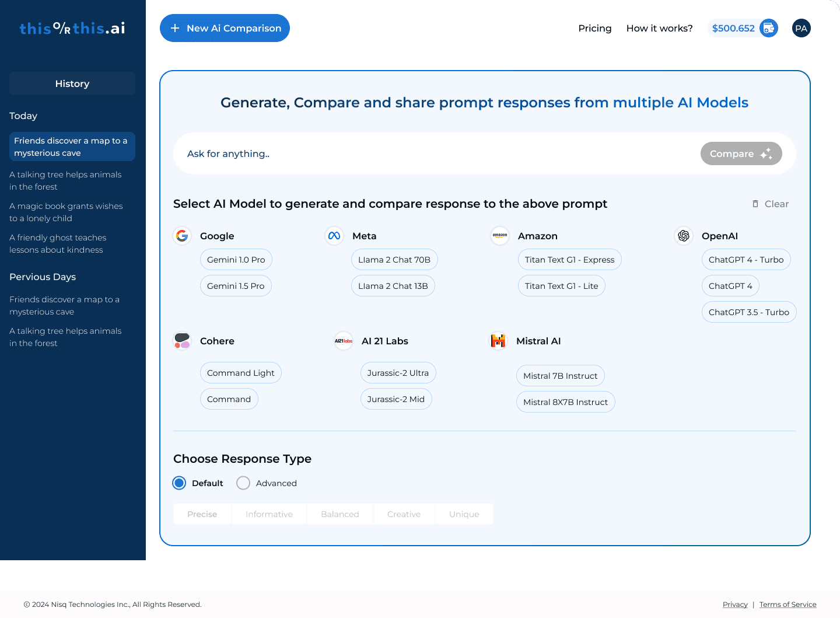Viewport: 840px width, 618px height.
Task: Click the Compare button
Action: [x=741, y=153]
